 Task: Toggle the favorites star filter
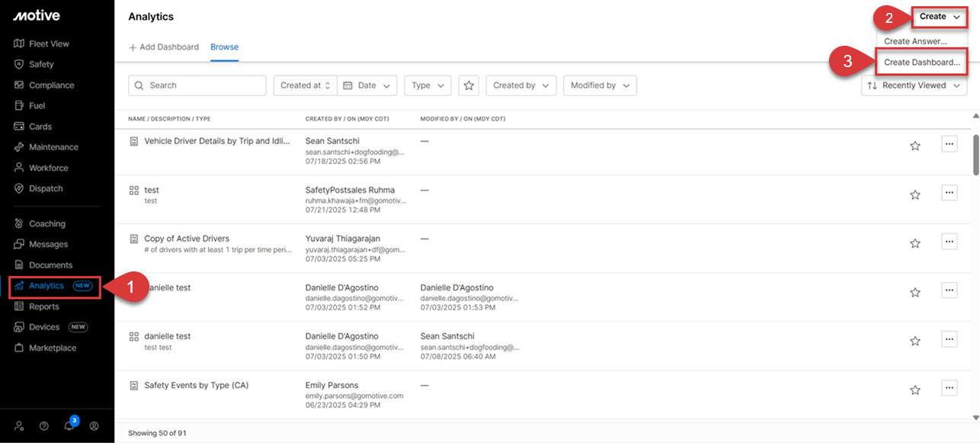click(x=468, y=85)
